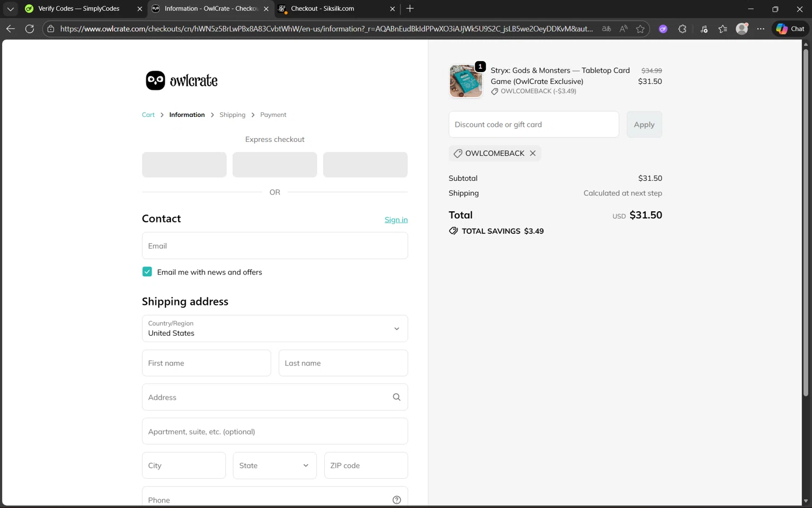Image resolution: width=812 pixels, height=508 pixels.
Task: Open favorites list icon in toolbar
Action: click(723, 29)
